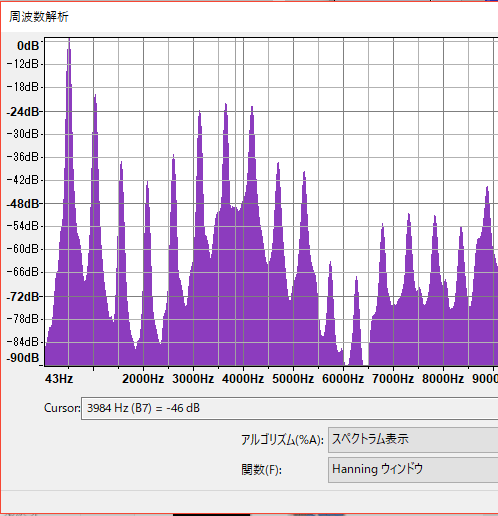Screen dimensions: 498x516
Task: Click the 2000Hz axis label
Action: coord(143,379)
